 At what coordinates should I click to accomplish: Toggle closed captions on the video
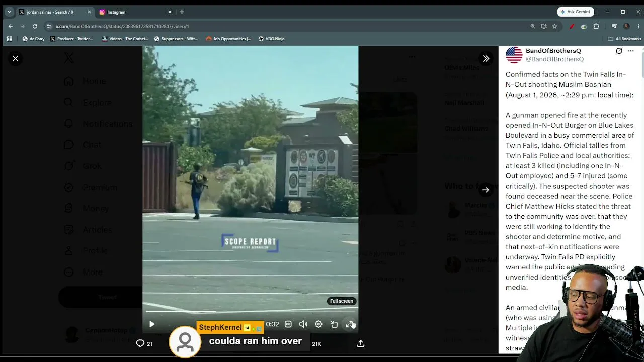288,324
